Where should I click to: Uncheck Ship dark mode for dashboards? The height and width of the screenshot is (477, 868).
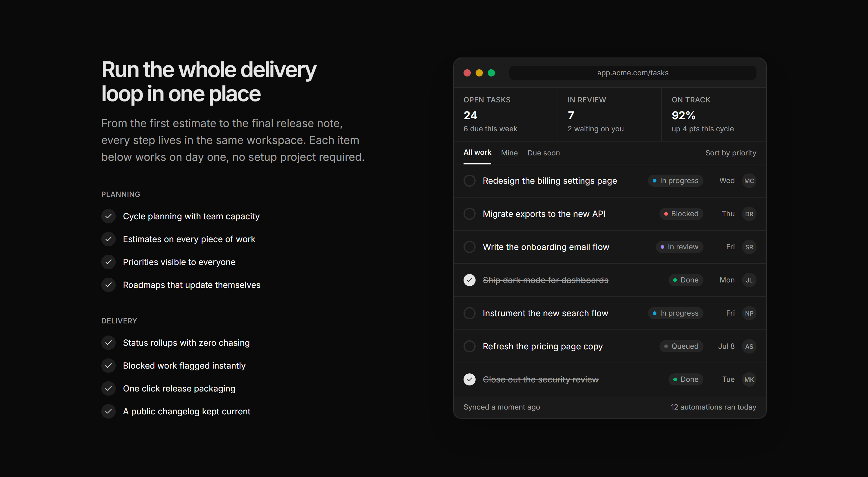469,280
